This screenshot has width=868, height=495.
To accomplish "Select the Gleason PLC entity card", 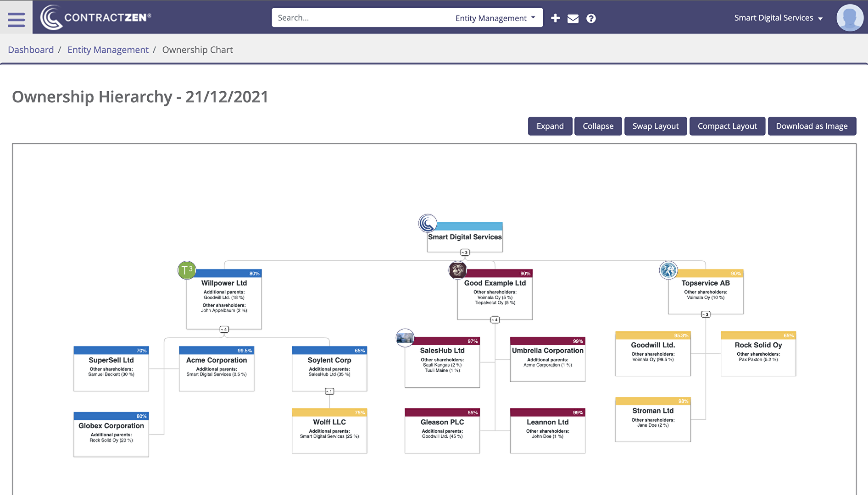I will (442, 431).
